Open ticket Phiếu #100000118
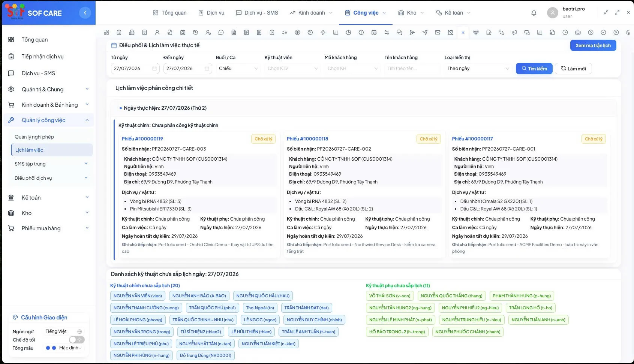This screenshot has width=634, height=364. coord(307,139)
